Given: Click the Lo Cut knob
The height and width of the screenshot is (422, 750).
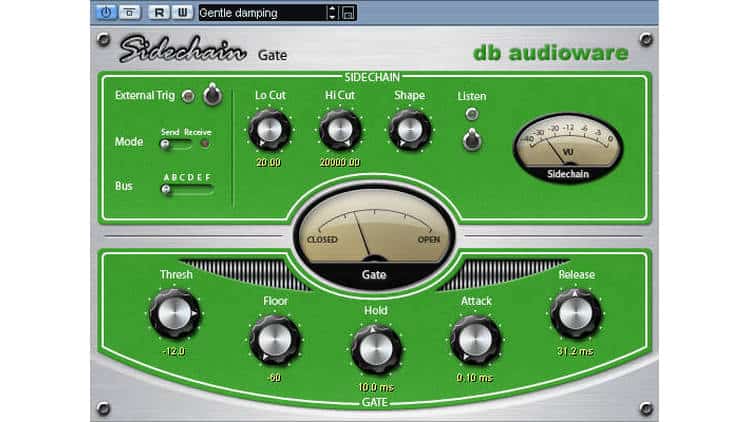Looking at the screenshot, I should pos(270,130).
